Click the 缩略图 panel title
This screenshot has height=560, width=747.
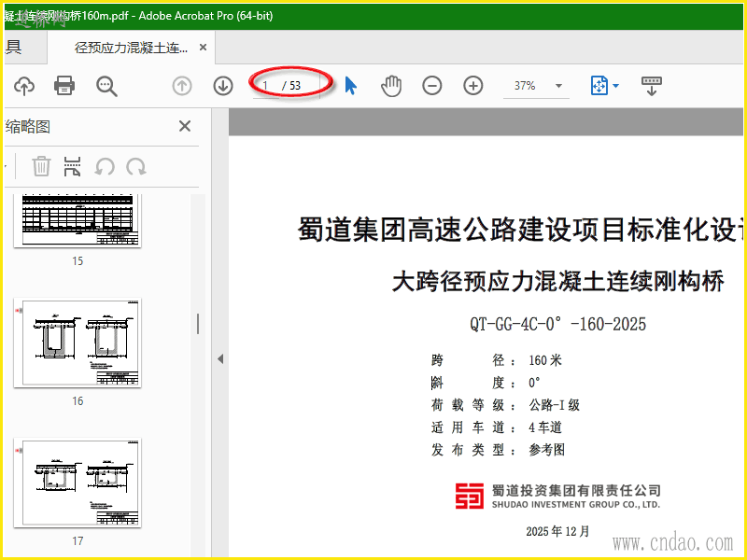pyautogui.click(x=28, y=127)
